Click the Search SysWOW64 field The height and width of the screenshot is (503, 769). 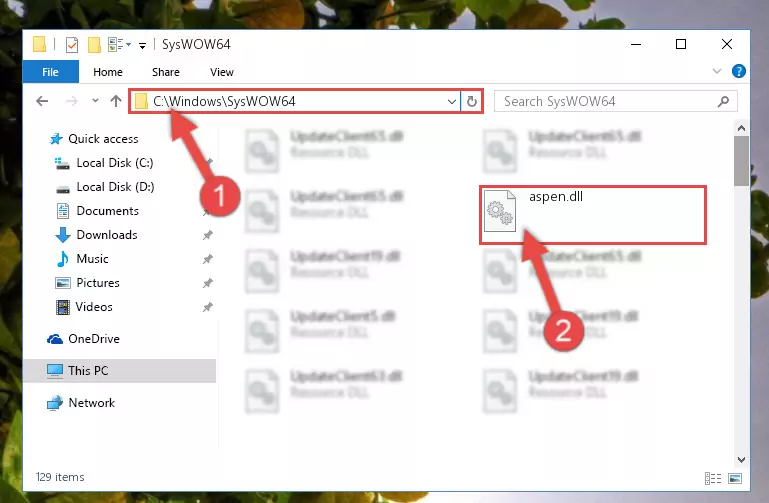(615, 101)
